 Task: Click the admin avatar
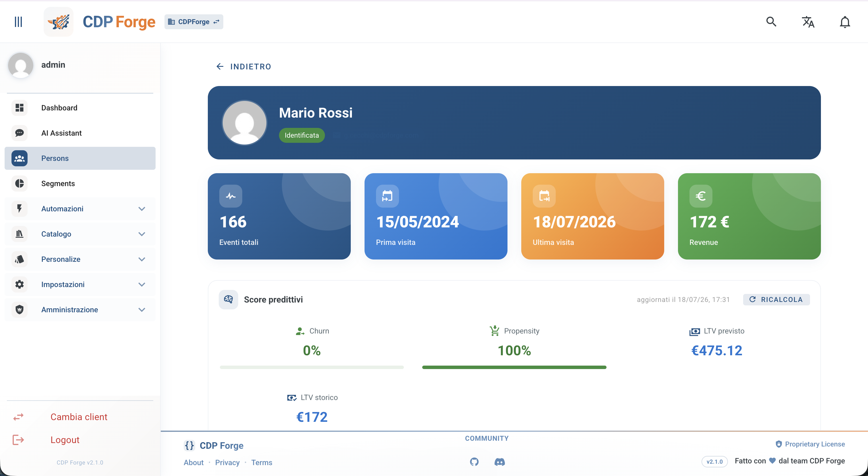pos(21,65)
